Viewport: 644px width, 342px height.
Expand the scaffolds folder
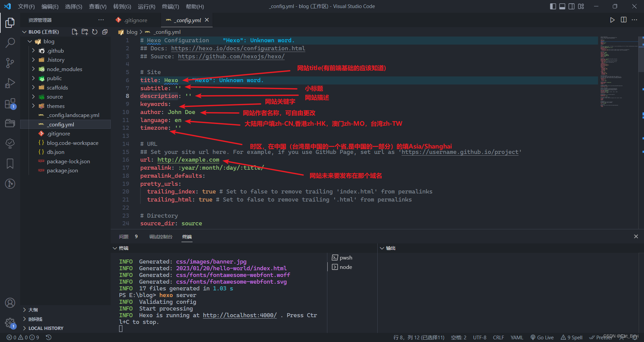(65, 88)
